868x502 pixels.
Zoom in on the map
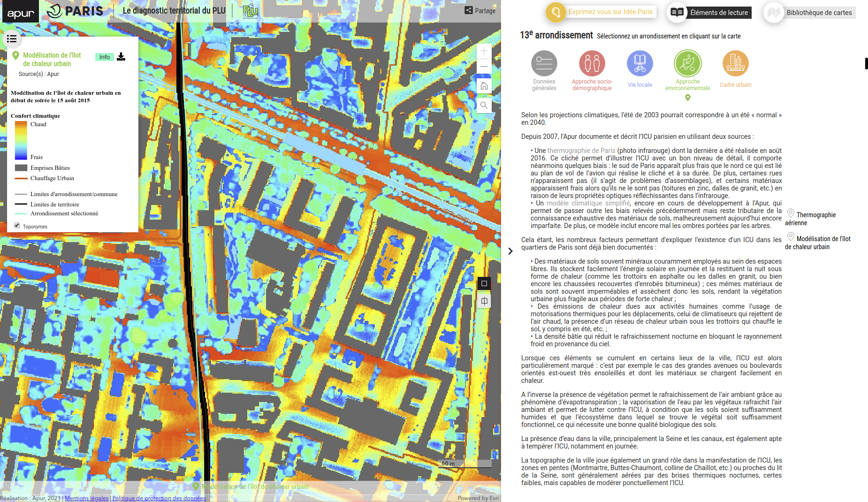(484, 51)
